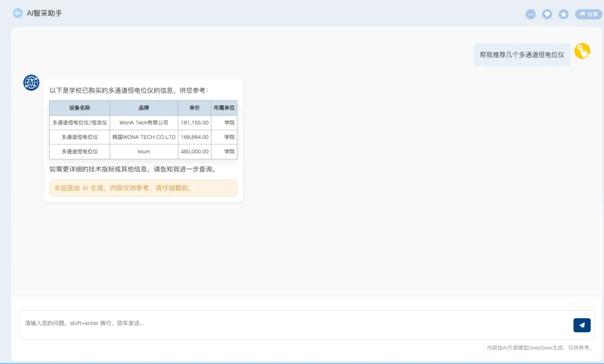Click the 分享 share button
The width and height of the screenshot is (604, 364).
point(588,14)
